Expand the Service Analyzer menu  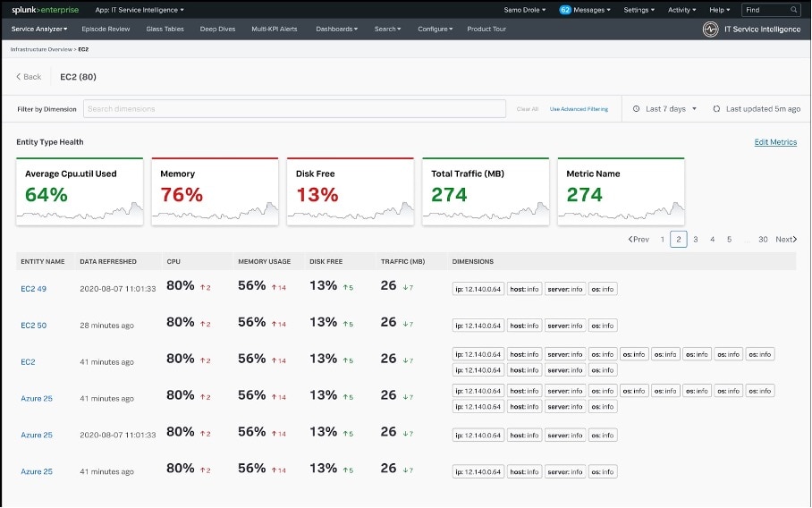point(39,29)
